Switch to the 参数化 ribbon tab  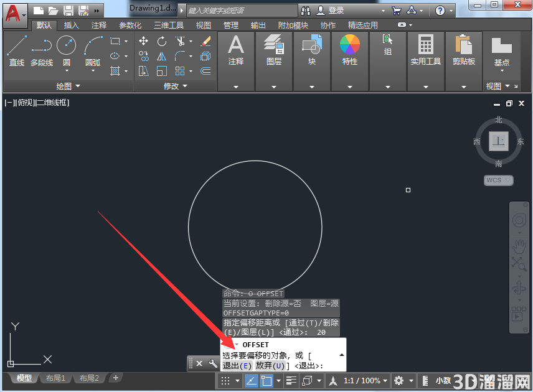pos(130,26)
